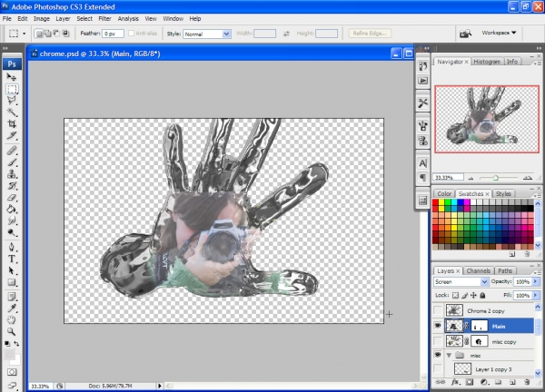The height and width of the screenshot is (392, 545).
Task: Click Subtract from selection button
Action: coord(56,34)
